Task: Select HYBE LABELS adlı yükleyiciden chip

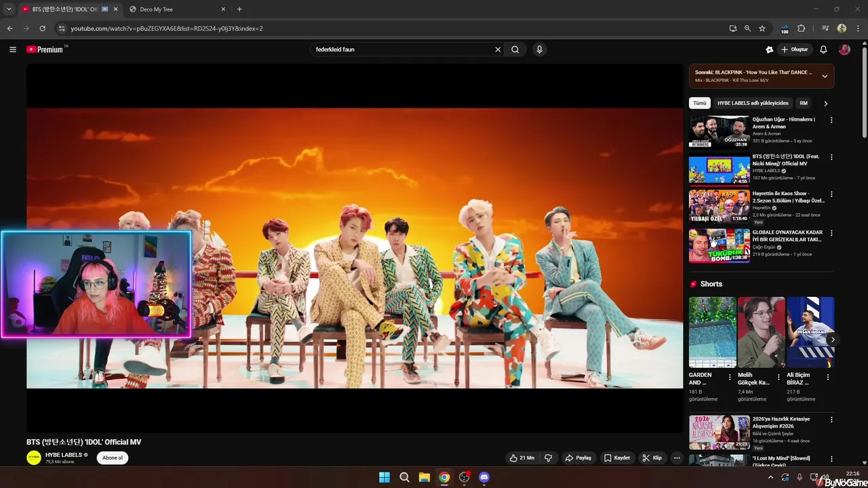Action: coord(753,103)
